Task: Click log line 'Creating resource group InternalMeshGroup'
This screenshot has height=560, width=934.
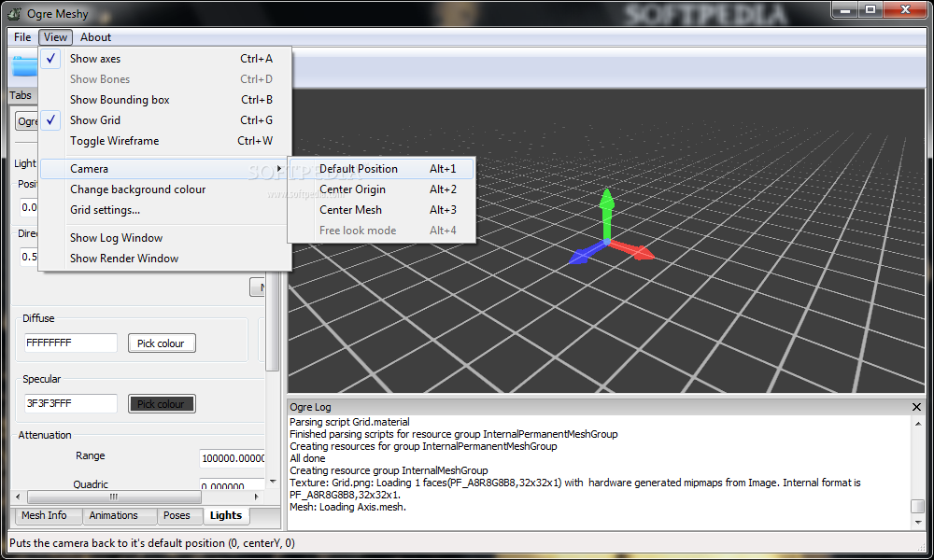Action: (x=389, y=470)
